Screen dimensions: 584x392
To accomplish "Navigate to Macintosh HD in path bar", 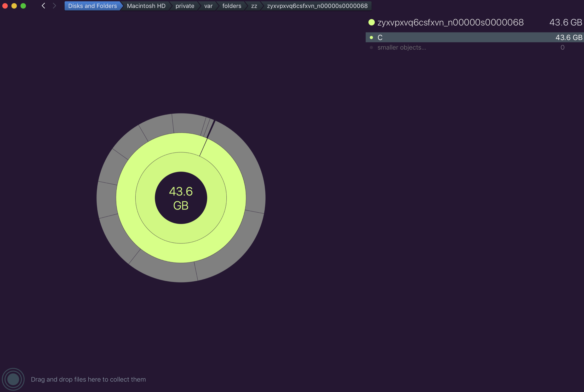I will [x=146, y=6].
